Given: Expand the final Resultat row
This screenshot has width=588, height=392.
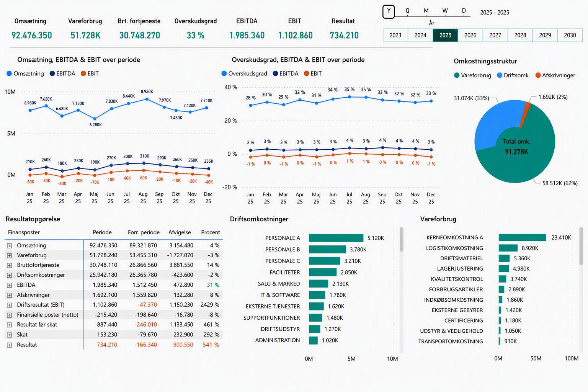Looking at the screenshot, I should pyautogui.click(x=9, y=345).
